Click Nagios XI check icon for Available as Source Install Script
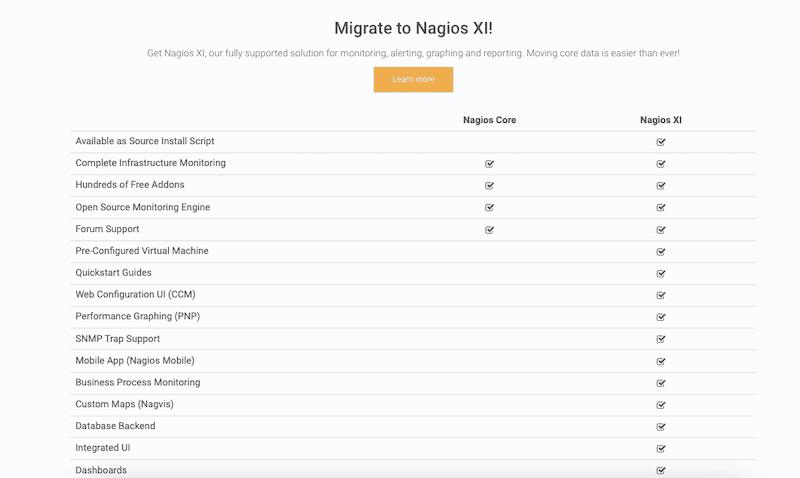 click(x=661, y=142)
